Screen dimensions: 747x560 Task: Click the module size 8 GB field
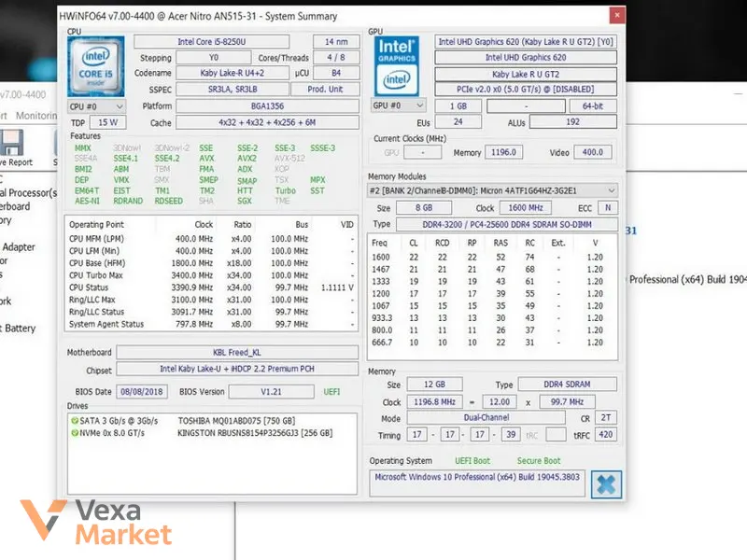pos(424,208)
